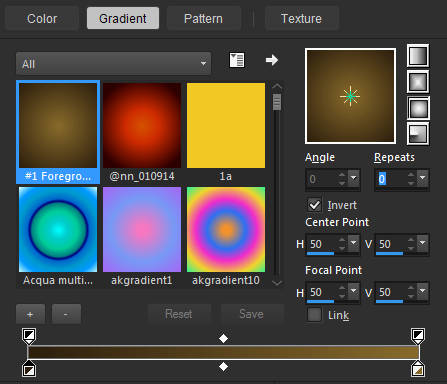Click the white arrow icon
447x384 pixels.
pos(272,60)
